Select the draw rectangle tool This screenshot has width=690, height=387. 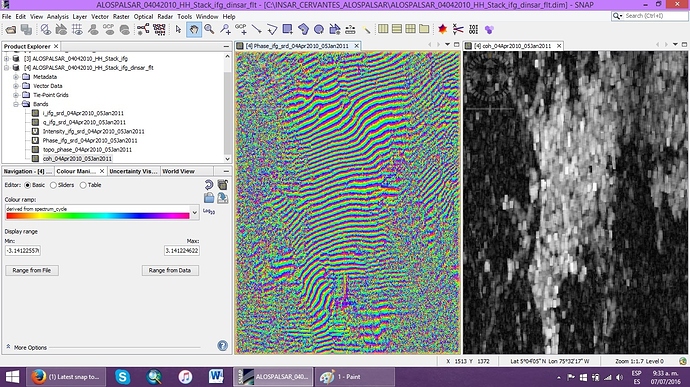[x=287, y=29]
